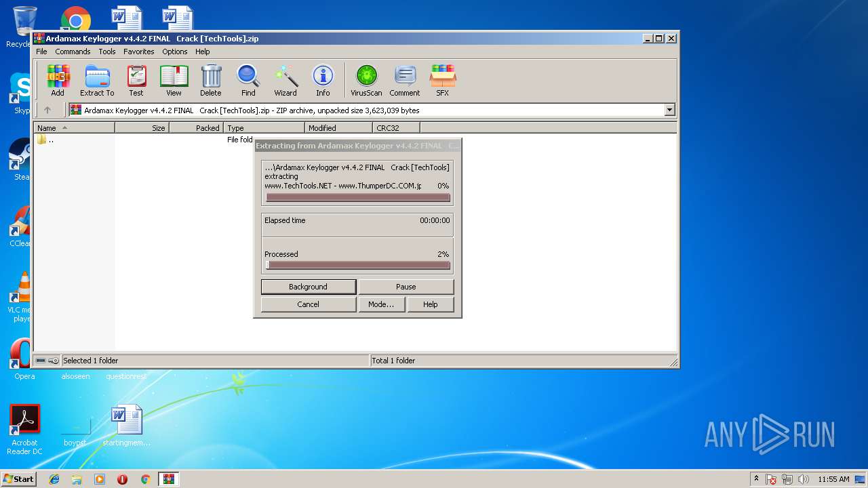The width and height of the screenshot is (868, 488).
Task: Click the file extraction progress bar
Action: point(358,198)
